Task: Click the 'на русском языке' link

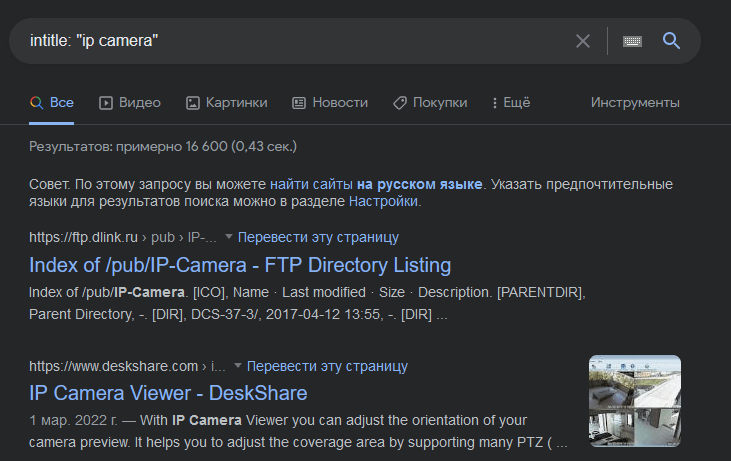Action: [420, 185]
